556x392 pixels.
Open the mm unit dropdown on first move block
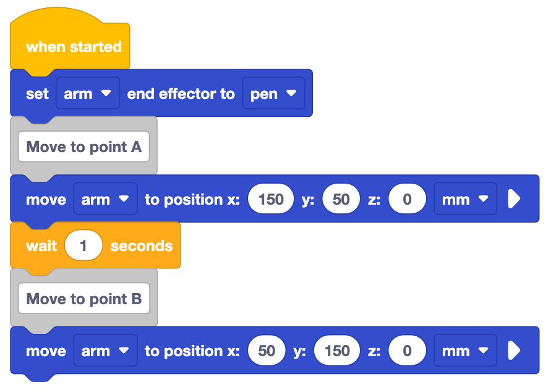(x=464, y=198)
